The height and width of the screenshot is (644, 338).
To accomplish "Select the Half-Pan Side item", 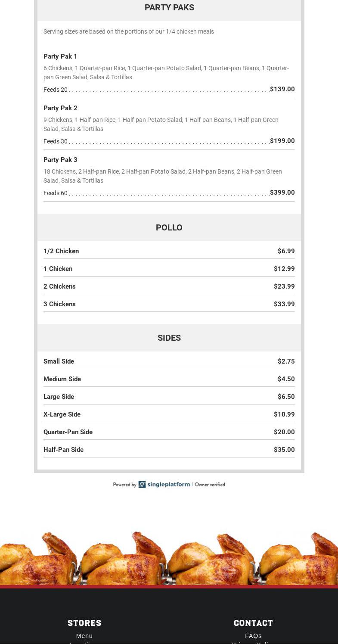I will coord(63,450).
